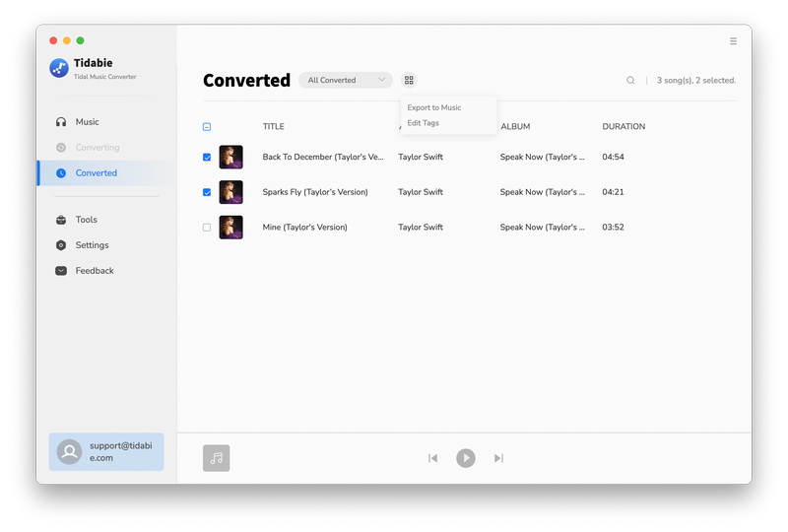Click the search magnifier icon
The image size is (788, 532).
click(x=630, y=80)
